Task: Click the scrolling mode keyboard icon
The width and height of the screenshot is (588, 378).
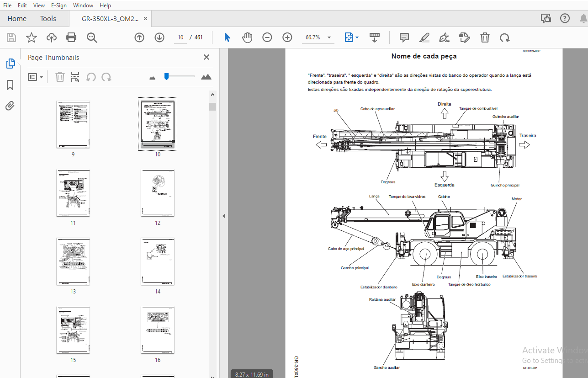Action: [x=375, y=37]
